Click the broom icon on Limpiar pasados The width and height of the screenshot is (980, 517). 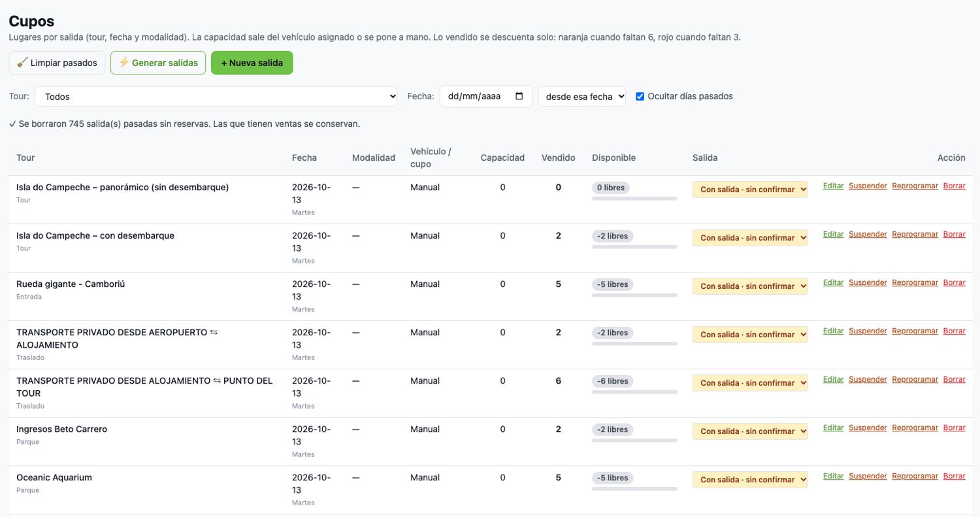[22, 63]
